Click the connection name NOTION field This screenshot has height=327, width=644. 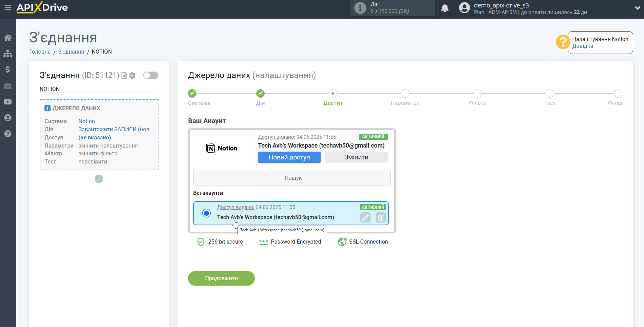[99, 89]
